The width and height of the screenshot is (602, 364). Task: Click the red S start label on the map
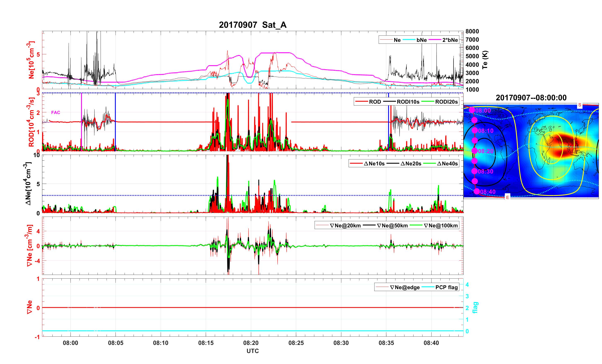[x=580, y=105]
